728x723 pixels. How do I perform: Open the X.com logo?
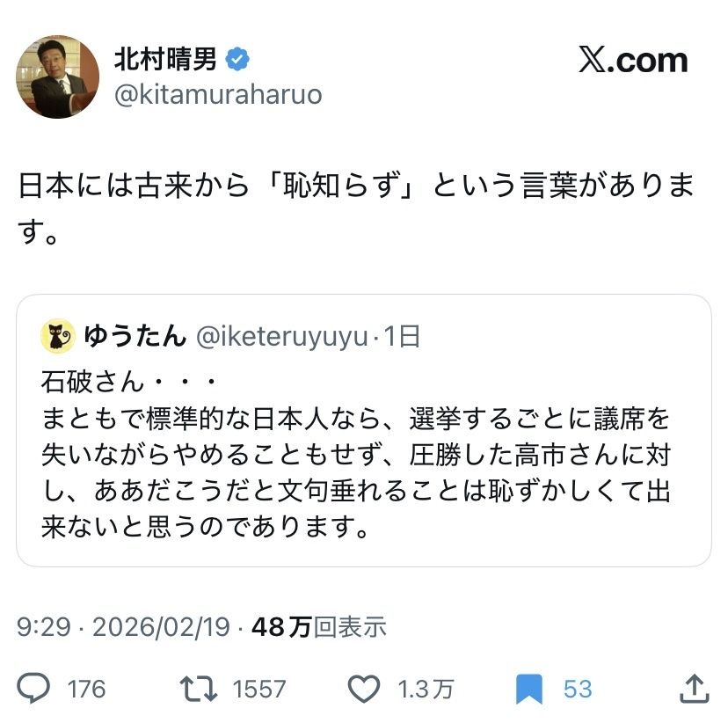coord(633,60)
